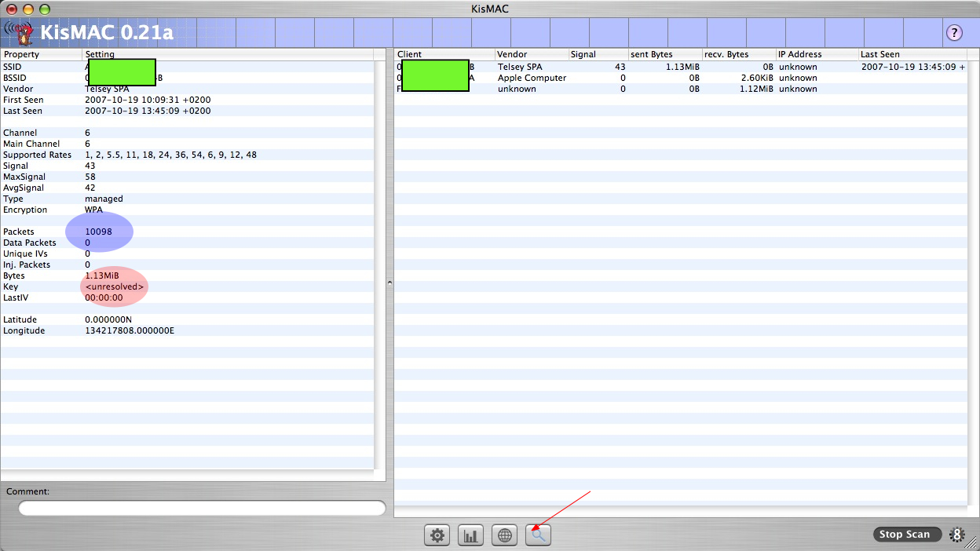Screen dimensions: 980x551
Task: Select the BSSID property row label
Action: (16, 78)
